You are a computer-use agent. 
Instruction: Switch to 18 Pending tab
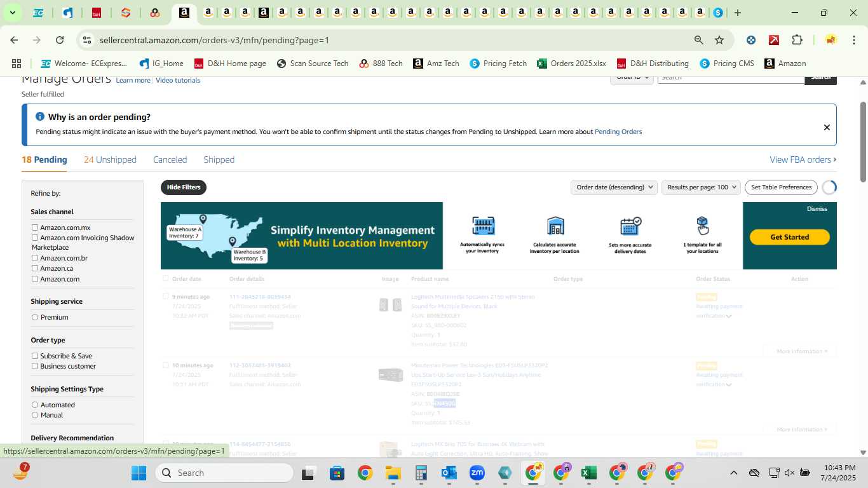pos(44,159)
